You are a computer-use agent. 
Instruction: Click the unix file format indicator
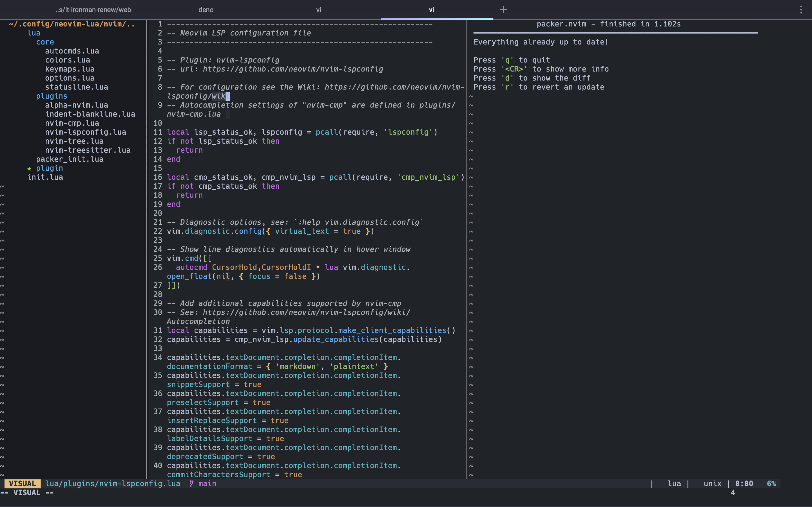712,483
